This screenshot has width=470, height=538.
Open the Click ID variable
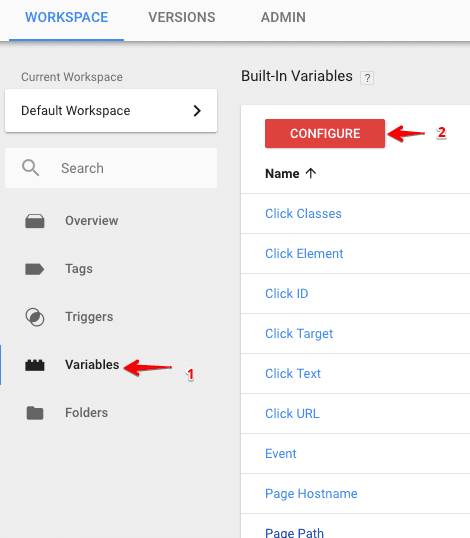coord(286,294)
